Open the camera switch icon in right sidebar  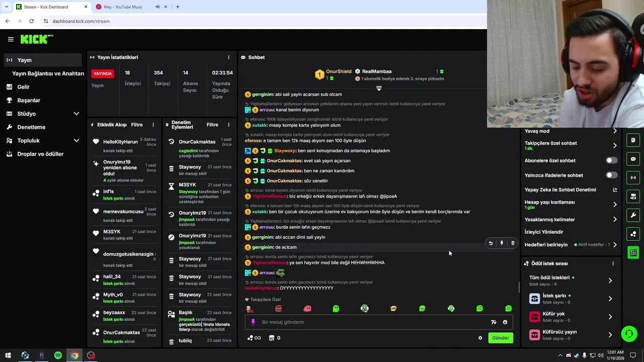click(633, 196)
